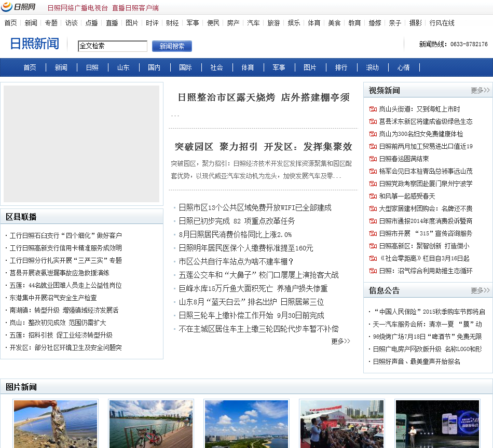The width and height of the screenshot is (493, 448).
Task: Show more headlines under the center news list
Action: [340, 341]
